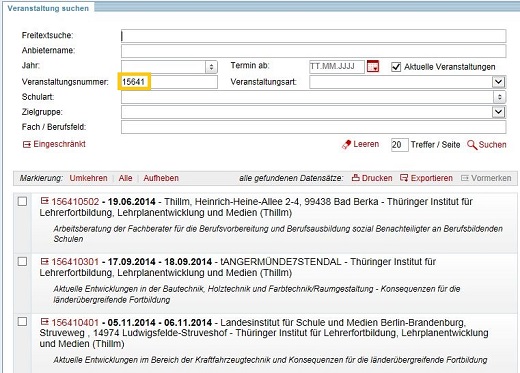The image size is (520, 373).
Task: Tick the checkbox for event 156410401
Action: click(x=22, y=322)
